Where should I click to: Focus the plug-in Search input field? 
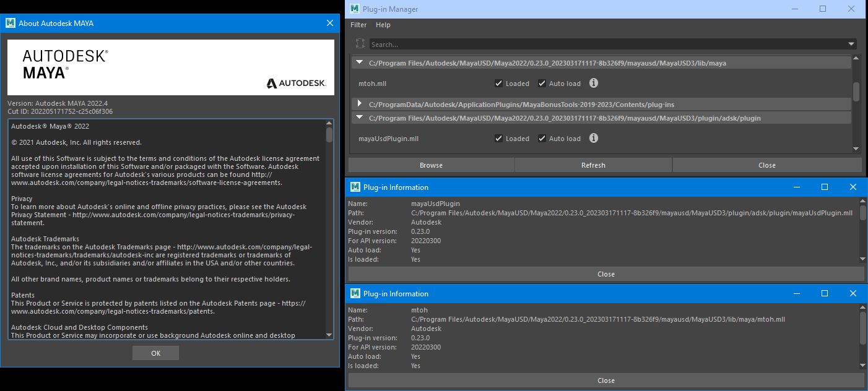(607, 44)
